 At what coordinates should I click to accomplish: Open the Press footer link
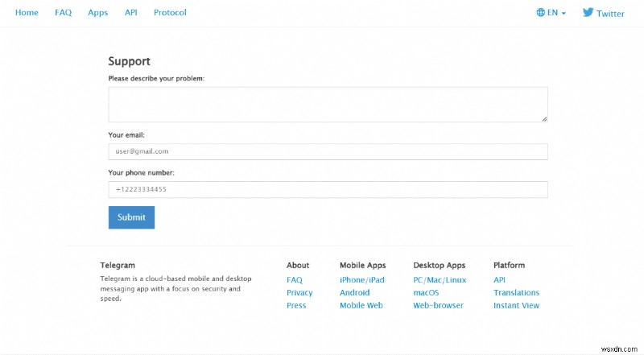(x=296, y=305)
